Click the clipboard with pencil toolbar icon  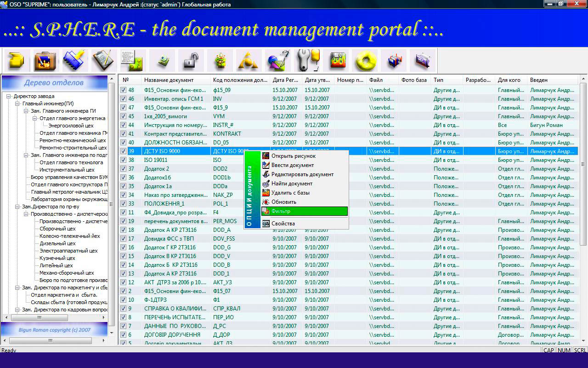coord(103,60)
